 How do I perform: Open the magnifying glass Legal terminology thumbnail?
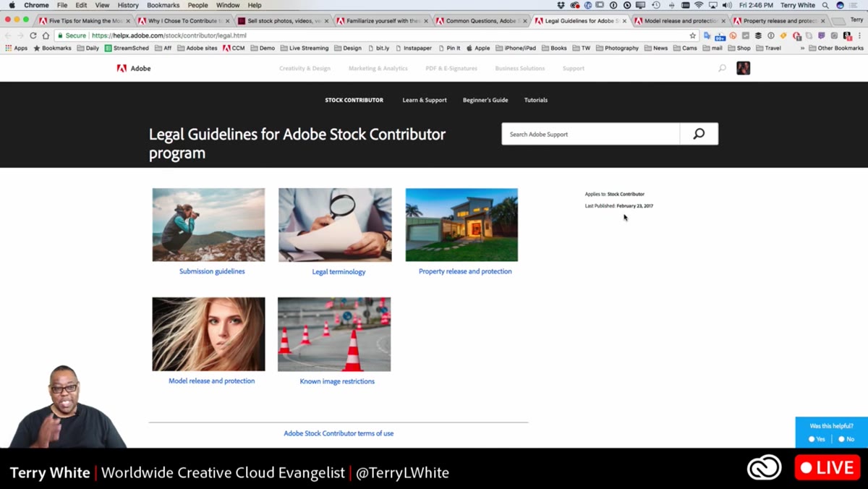tap(335, 225)
